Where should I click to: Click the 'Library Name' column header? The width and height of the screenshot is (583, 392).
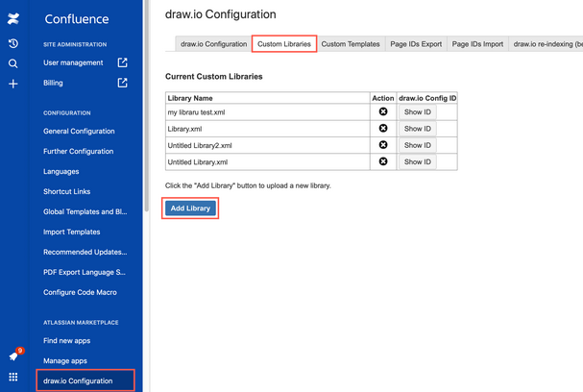(268, 98)
